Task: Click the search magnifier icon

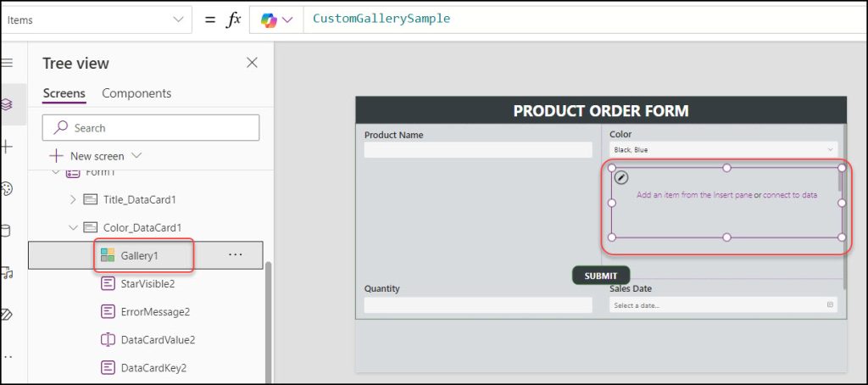Action: [60, 127]
